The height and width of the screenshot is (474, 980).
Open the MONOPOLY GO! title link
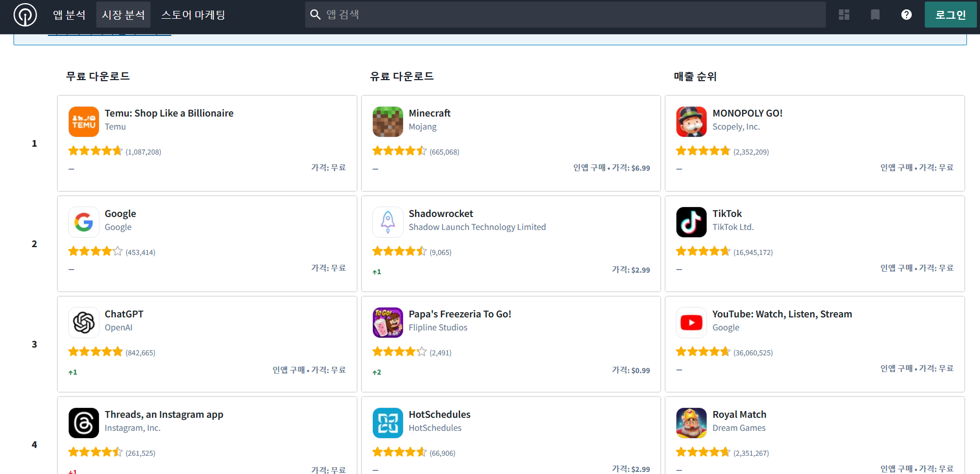pyautogui.click(x=748, y=113)
